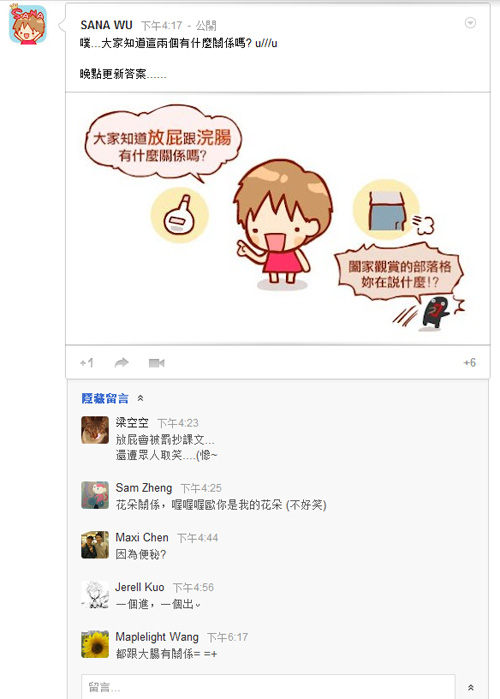Image resolution: width=500 pixels, height=699 pixels.
Task: Click the +1 button under the post
Action: pyautogui.click(x=87, y=363)
